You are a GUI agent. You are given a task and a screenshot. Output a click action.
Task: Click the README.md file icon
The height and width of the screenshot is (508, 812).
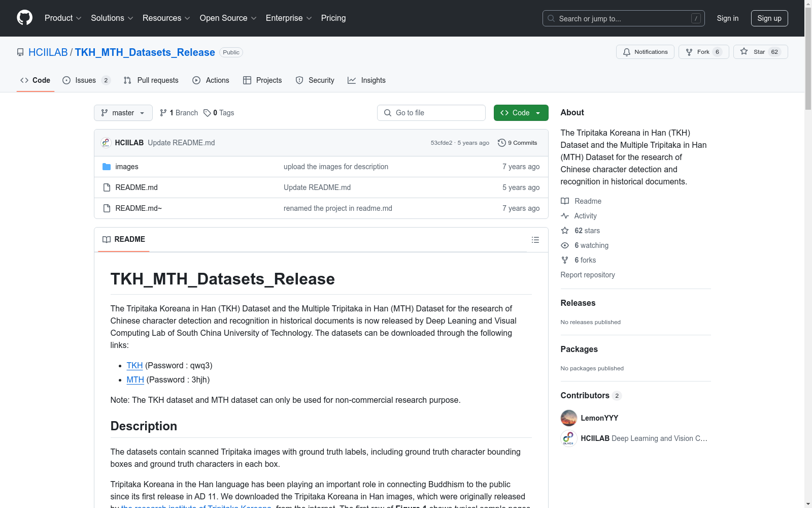107,187
